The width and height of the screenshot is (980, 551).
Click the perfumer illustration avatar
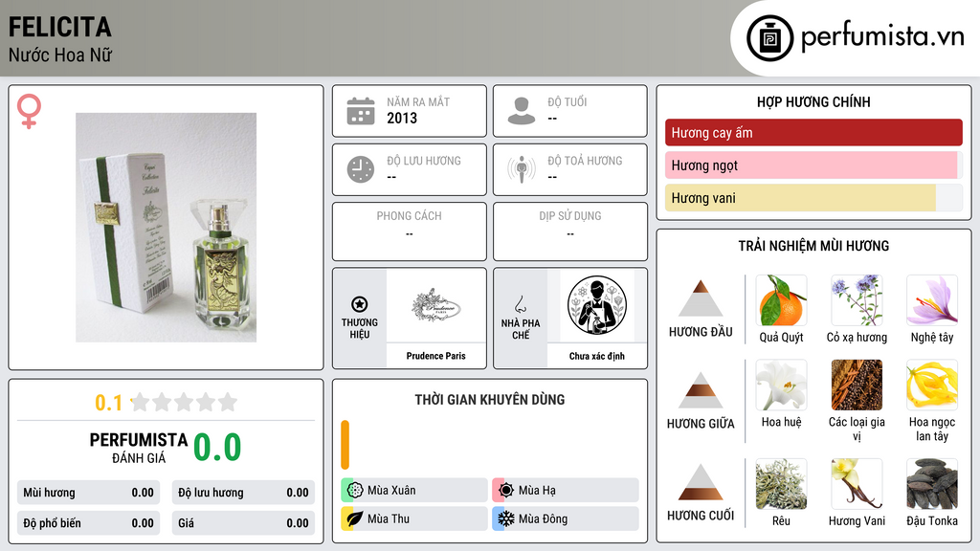597,305
